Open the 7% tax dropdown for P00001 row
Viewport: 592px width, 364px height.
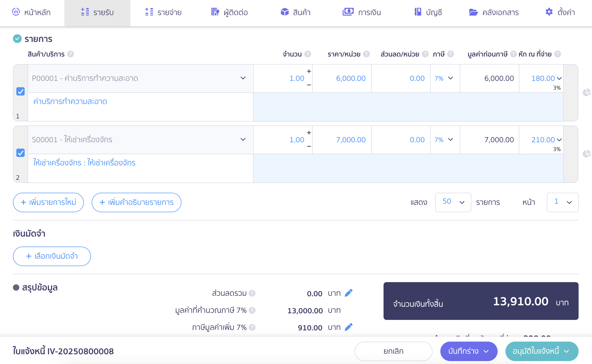coord(445,78)
